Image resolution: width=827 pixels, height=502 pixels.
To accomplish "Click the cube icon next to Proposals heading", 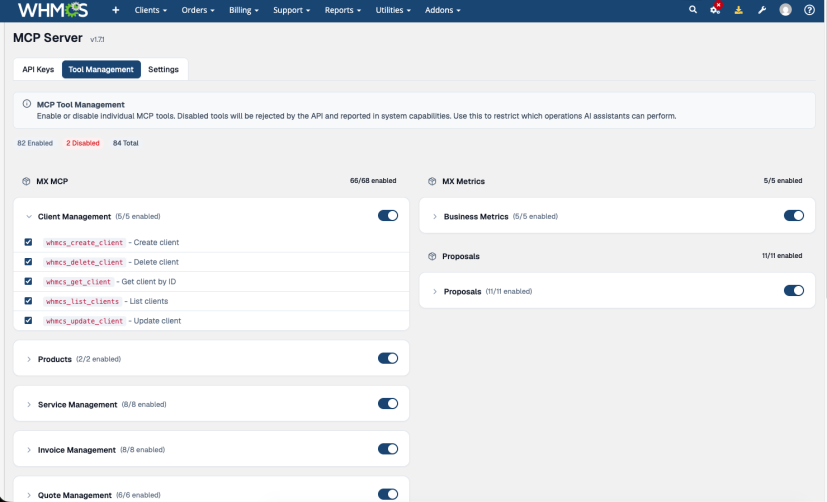I will (x=432, y=256).
